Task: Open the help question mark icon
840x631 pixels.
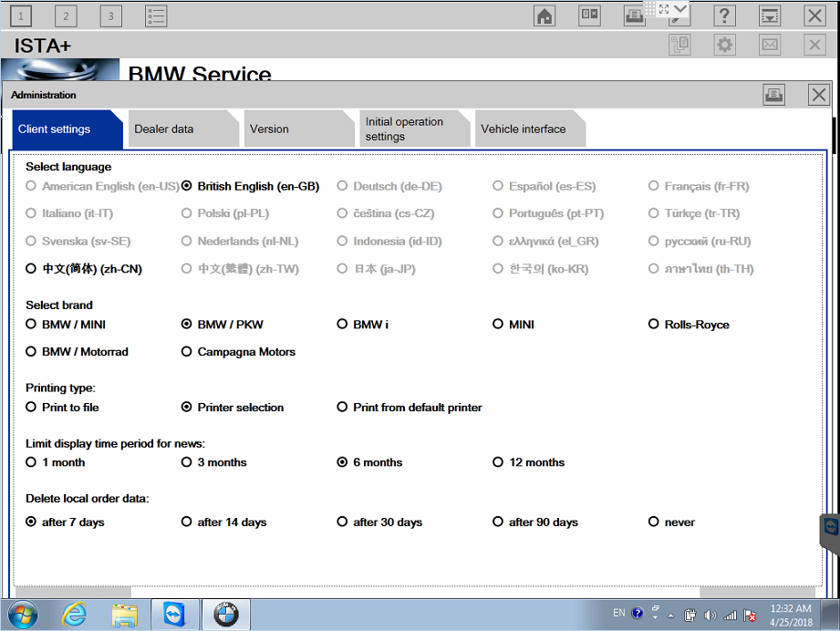Action: [724, 16]
